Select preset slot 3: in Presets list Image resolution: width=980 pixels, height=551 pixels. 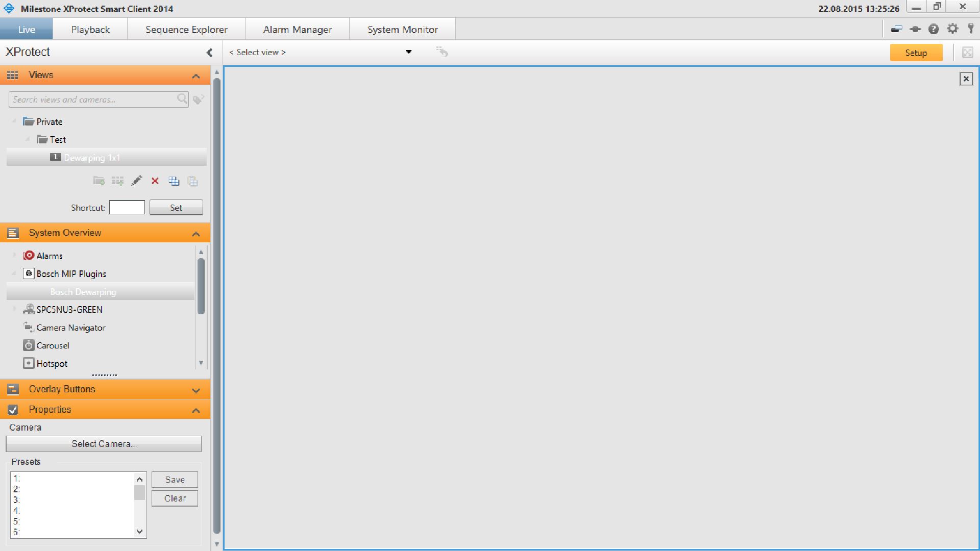(x=72, y=500)
